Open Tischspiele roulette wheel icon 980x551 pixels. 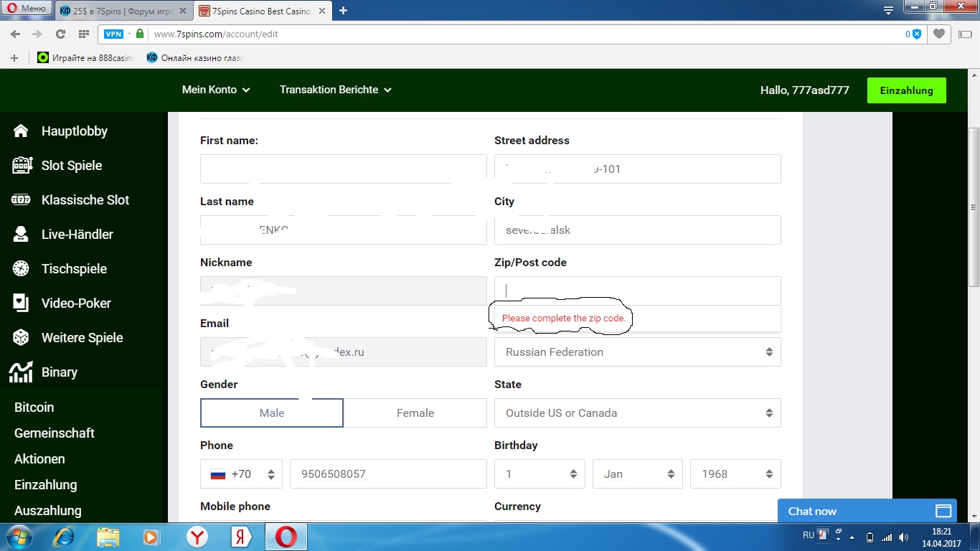click(21, 269)
